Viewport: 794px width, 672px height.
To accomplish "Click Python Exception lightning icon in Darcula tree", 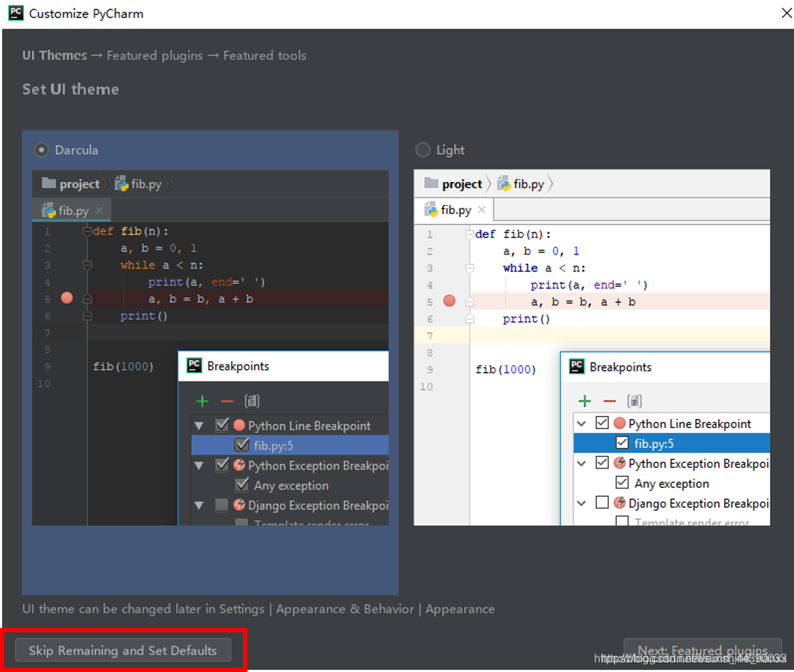I will tap(240, 465).
